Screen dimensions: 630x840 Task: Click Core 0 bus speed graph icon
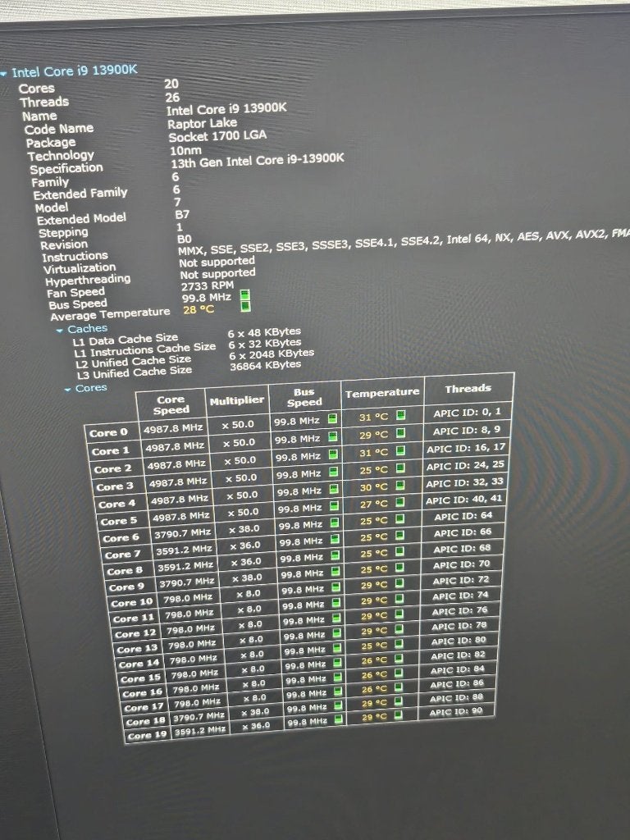coord(332,419)
